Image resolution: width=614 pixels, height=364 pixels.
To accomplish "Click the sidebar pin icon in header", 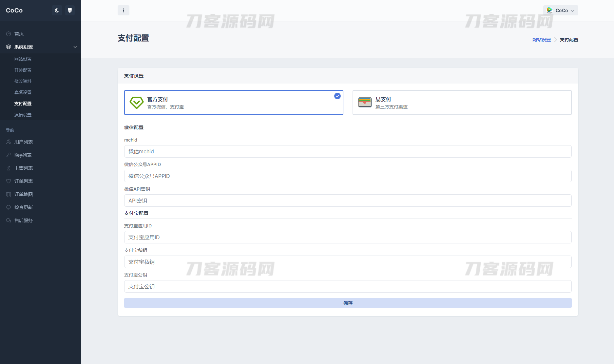I will [x=70, y=10].
